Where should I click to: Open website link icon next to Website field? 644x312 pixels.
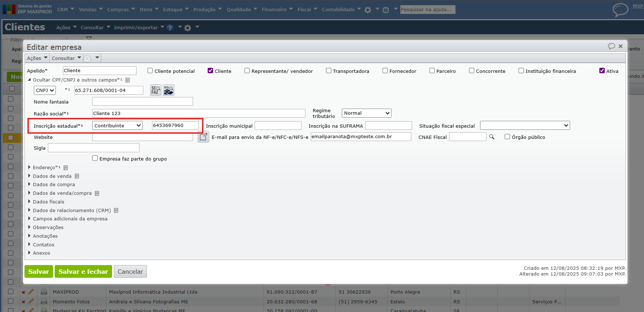coord(204,137)
